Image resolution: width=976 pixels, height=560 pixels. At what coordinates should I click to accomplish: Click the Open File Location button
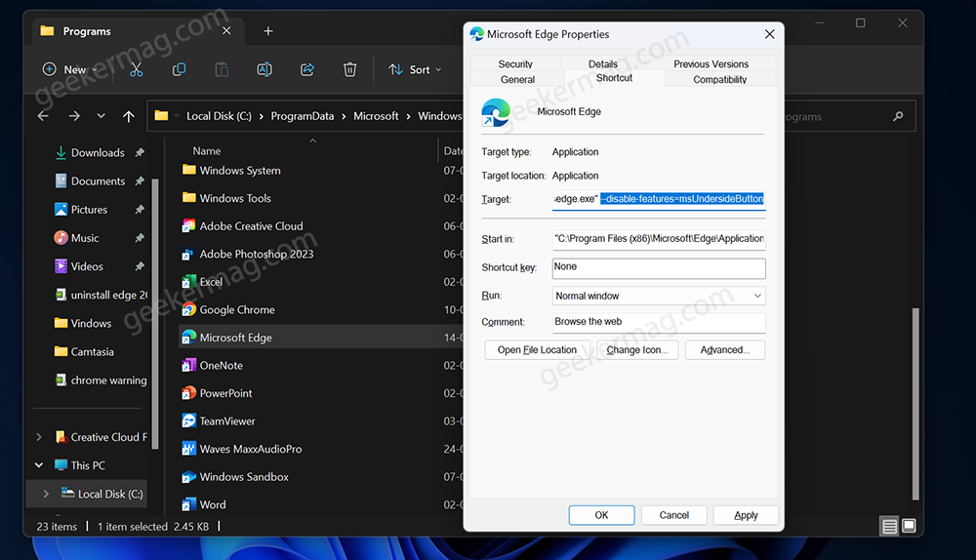(x=537, y=349)
